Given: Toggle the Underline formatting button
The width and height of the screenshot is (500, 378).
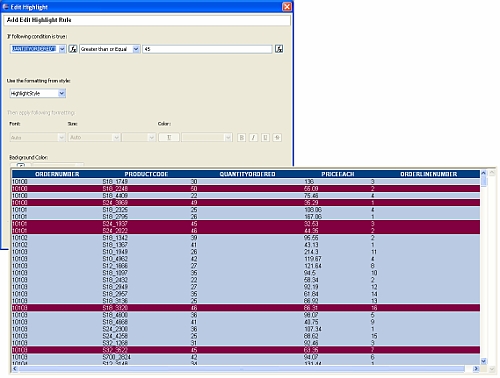Looking at the screenshot, I should [x=265, y=137].
